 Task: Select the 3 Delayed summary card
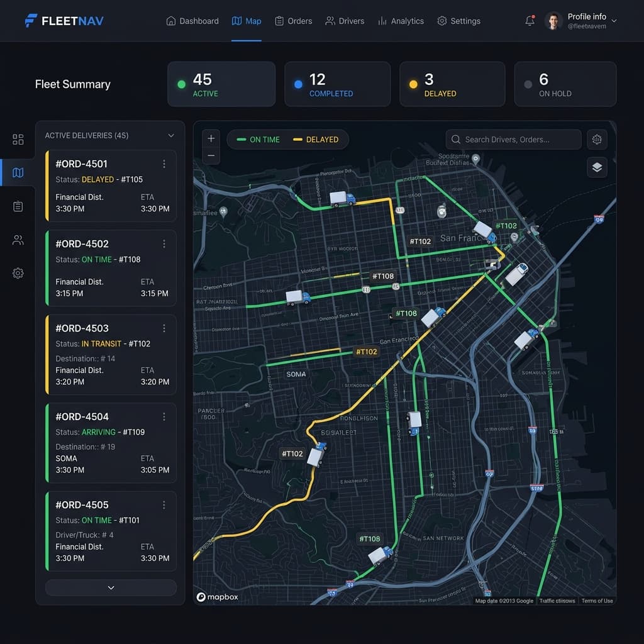point(452,84)
